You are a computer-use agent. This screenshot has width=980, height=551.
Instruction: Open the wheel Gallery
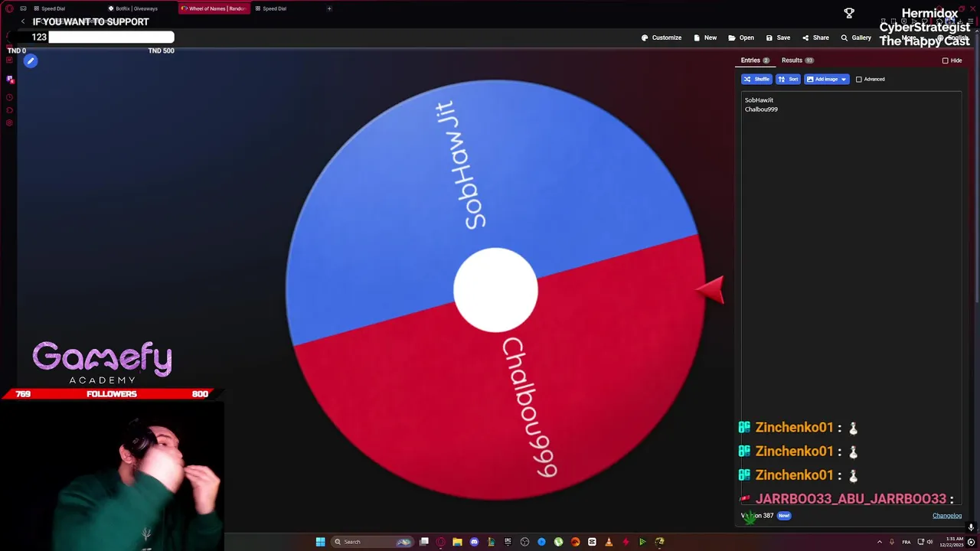pos(856,37)
